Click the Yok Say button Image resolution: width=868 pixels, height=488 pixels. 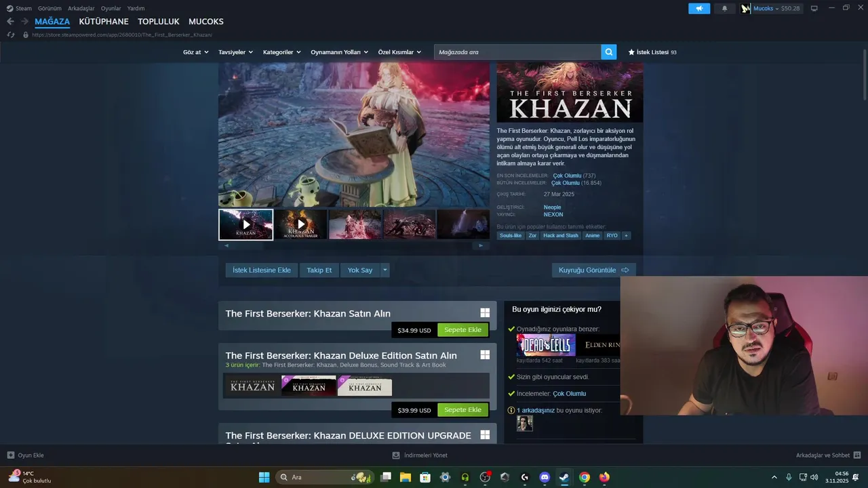pos(360,270)
